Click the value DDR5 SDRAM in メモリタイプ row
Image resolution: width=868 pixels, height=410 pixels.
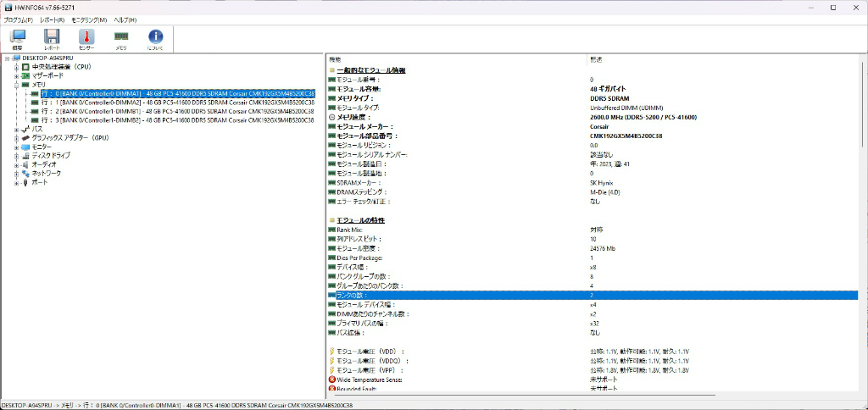pos(609,98)
